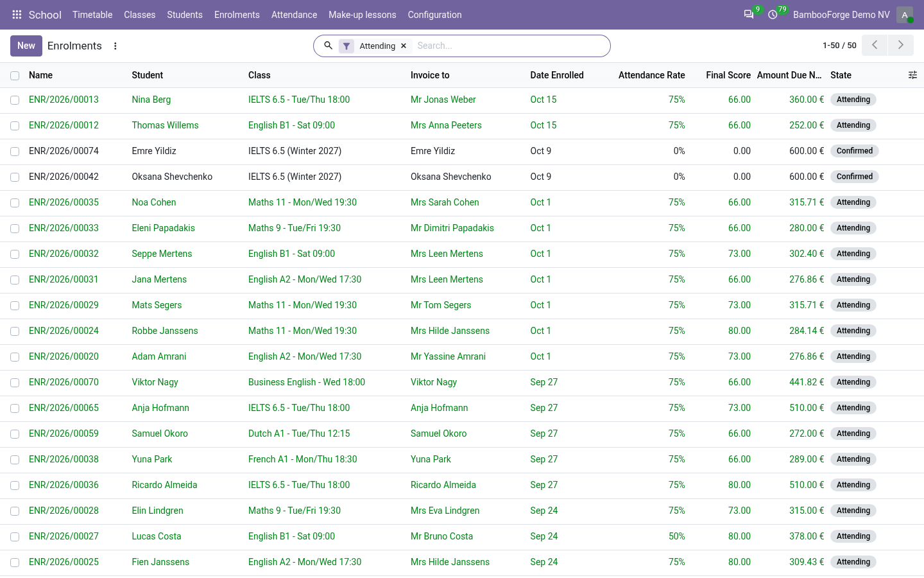Select the ENR/2026/00070 row checkbox
The image size is (924, 578).
(15, 383)
